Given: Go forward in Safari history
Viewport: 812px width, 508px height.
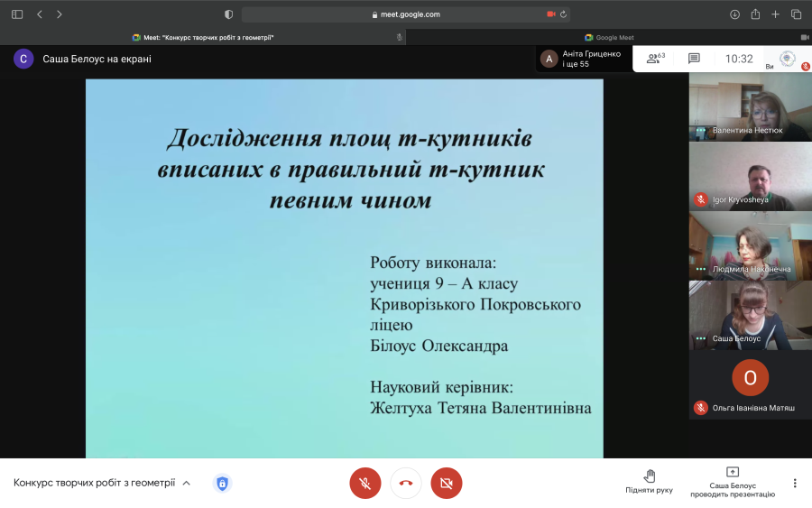Looking at the screenshot, I should coord(59,14).
